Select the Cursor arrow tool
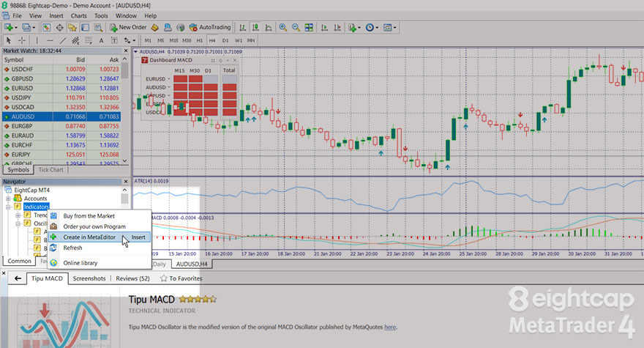This screenshot has width=644, height=348. click(9, 40)
